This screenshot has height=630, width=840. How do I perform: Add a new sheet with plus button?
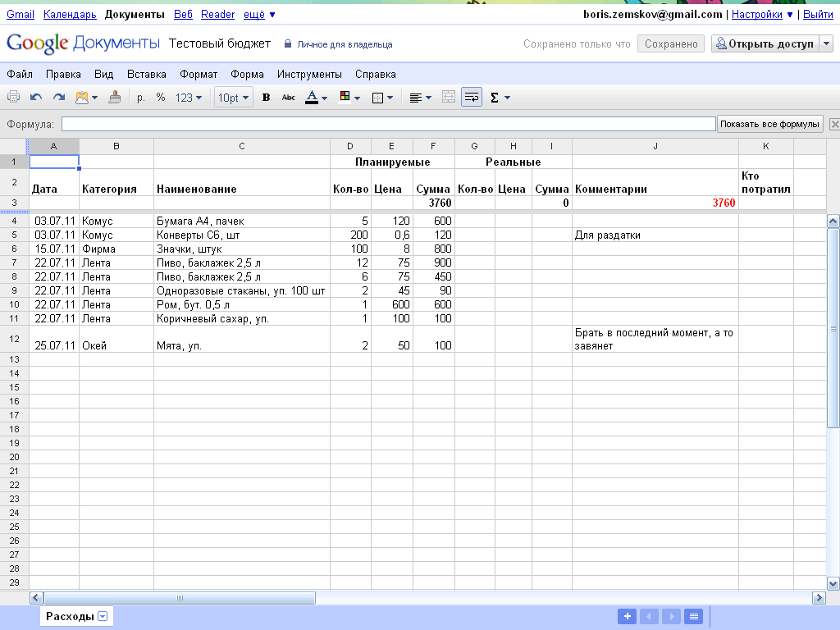click(x=626, y=617)
